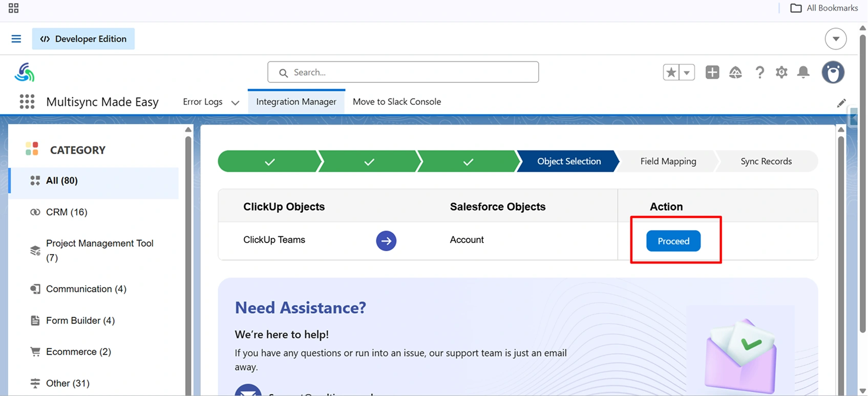The height and width of the screenshot is (396, 868).
Task: Click the Need Assistance? heading
Action: point(300,307)
